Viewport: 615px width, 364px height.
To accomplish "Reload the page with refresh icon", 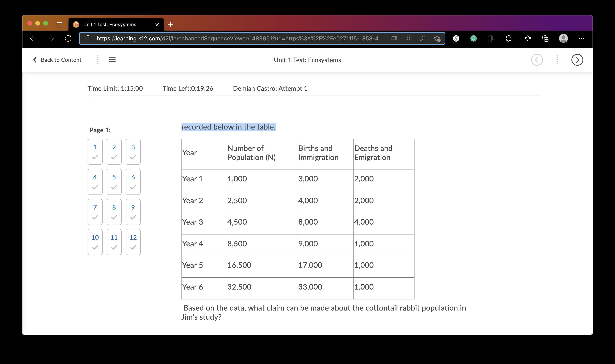I will click(68, 38).
